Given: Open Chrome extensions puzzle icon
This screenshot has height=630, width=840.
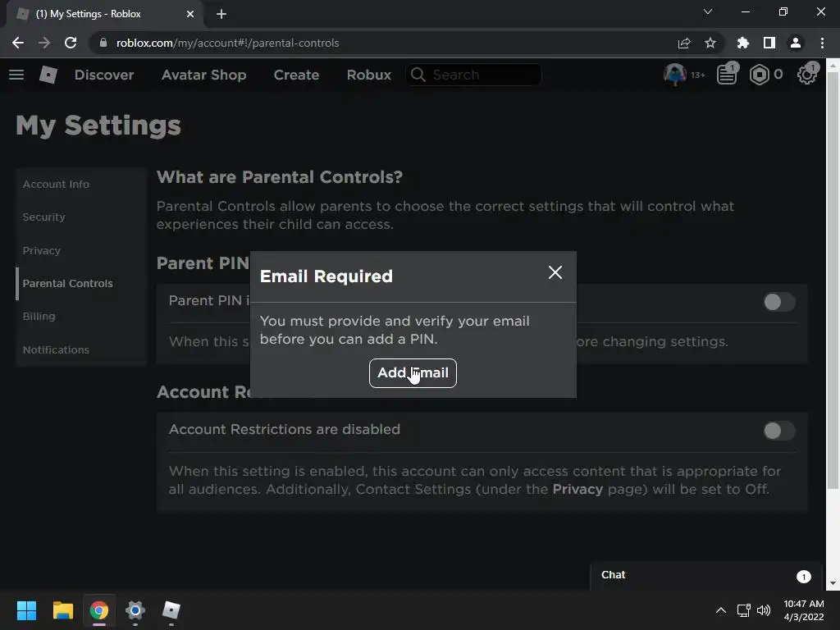Looking at the screenshot, I should (x=742, y=43).
